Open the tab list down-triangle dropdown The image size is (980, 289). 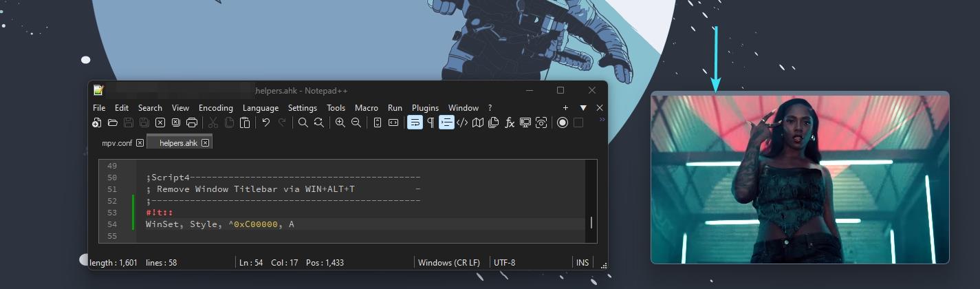[583, 108]
